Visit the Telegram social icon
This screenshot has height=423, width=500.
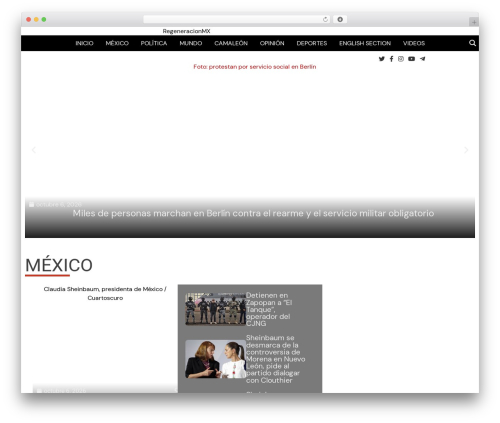click(422, 59)
